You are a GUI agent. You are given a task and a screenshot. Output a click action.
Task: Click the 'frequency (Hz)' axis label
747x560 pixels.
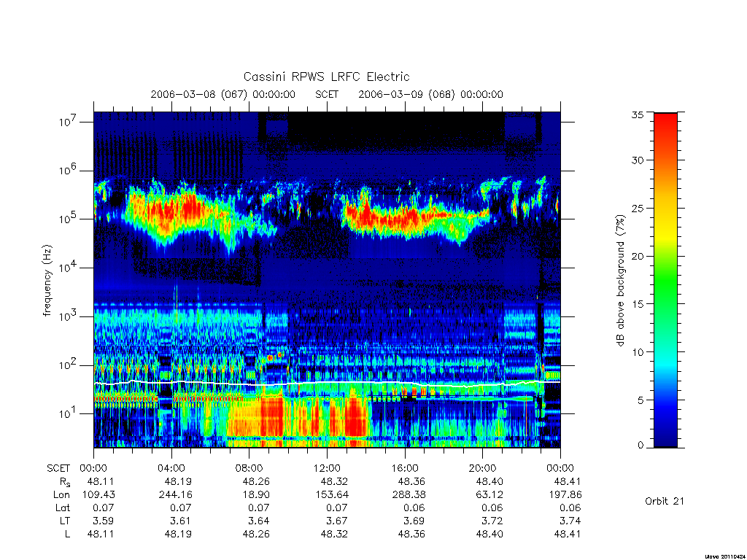pyautogui.click(x=47, y=281)
